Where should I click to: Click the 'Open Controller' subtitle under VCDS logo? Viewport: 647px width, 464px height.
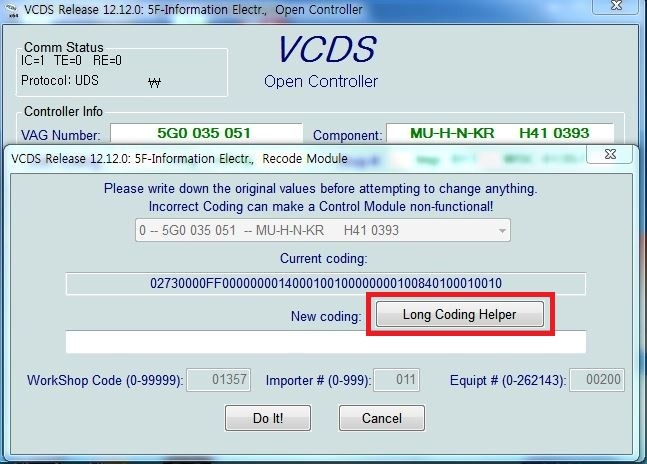(x=321, y=81)
